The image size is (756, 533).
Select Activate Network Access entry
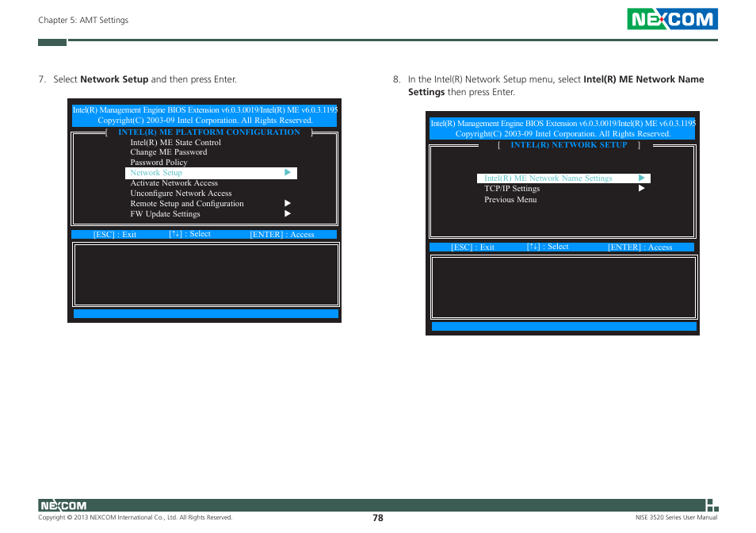click(174, 183)
